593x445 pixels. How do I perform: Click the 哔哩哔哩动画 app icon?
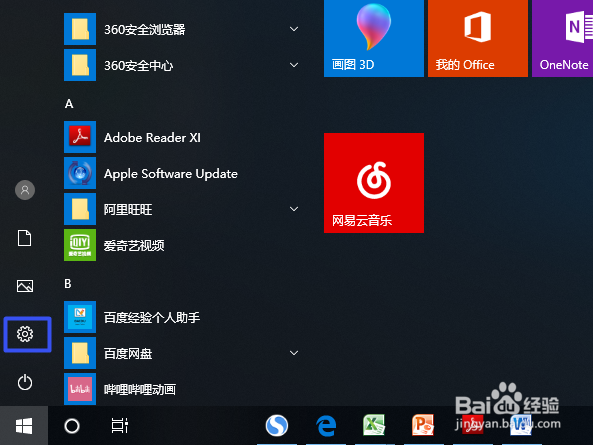(x=80, y=389)
